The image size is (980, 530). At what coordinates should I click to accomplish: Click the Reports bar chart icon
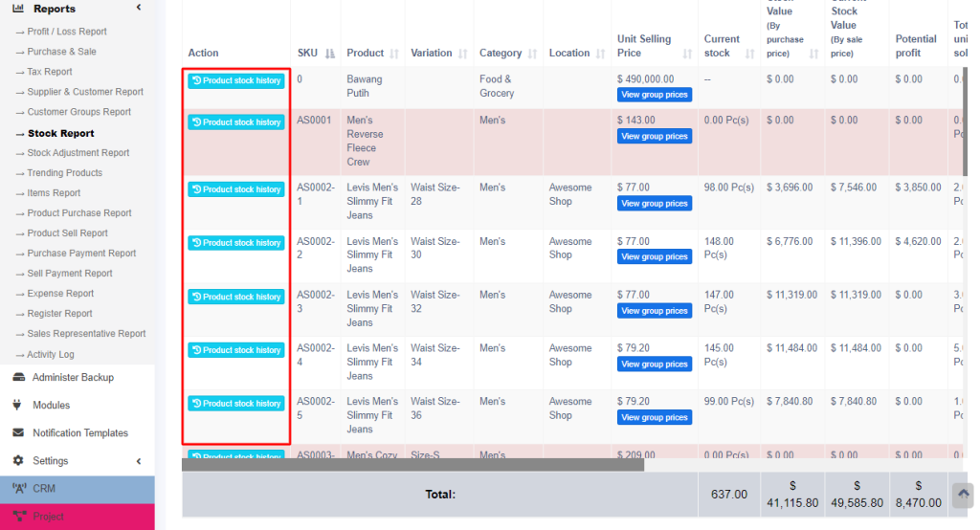coord(18,9)
